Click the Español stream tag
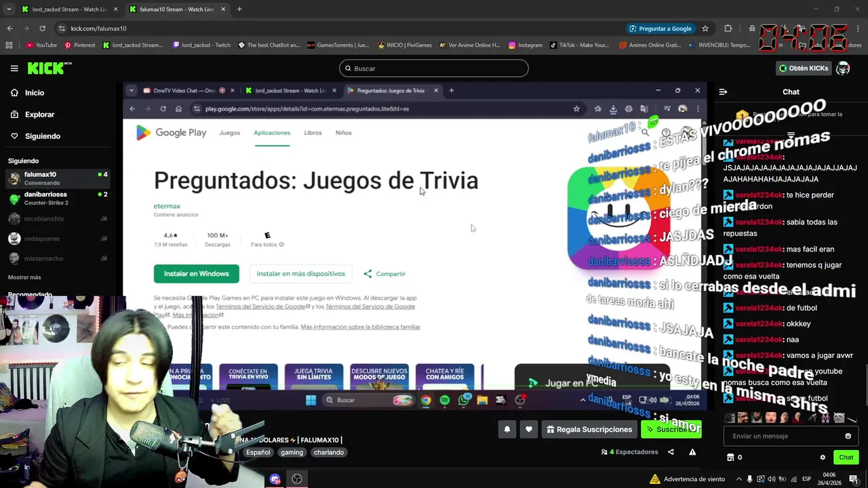 258,452
